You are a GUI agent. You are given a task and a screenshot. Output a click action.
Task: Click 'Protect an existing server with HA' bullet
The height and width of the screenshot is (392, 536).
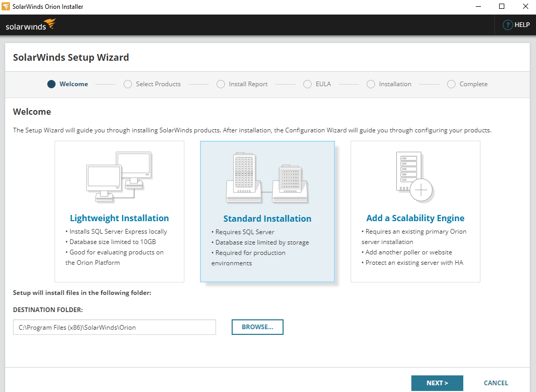(x=412, y=263)
